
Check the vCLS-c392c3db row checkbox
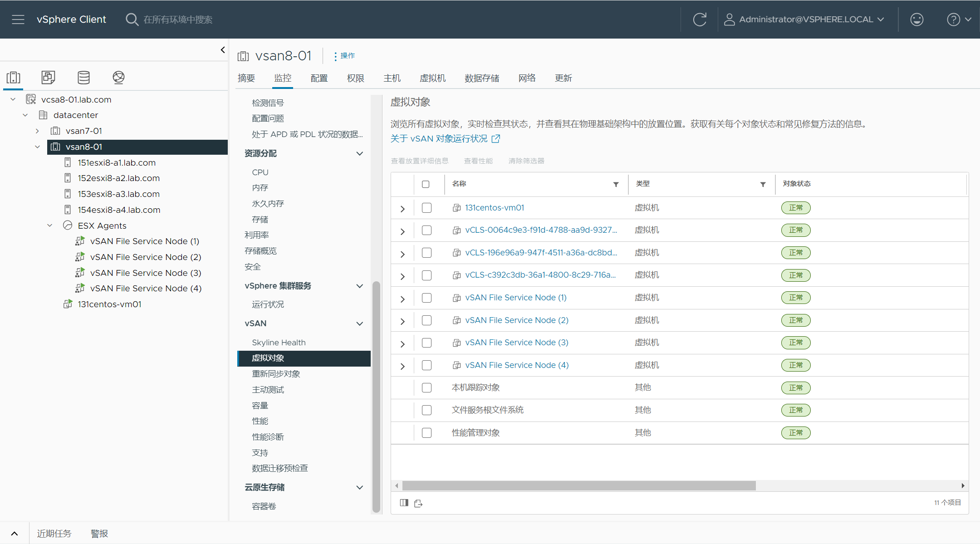click(426, 275)
